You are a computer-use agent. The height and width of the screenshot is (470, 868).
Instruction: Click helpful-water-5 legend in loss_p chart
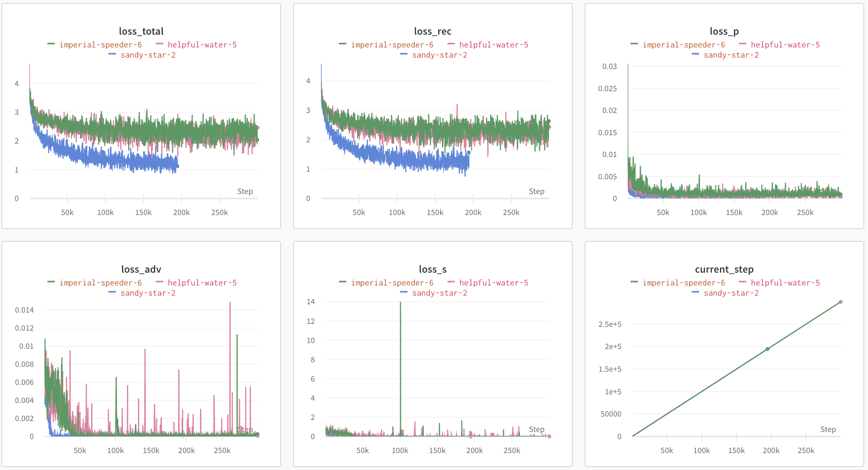[x=785, y=45]
